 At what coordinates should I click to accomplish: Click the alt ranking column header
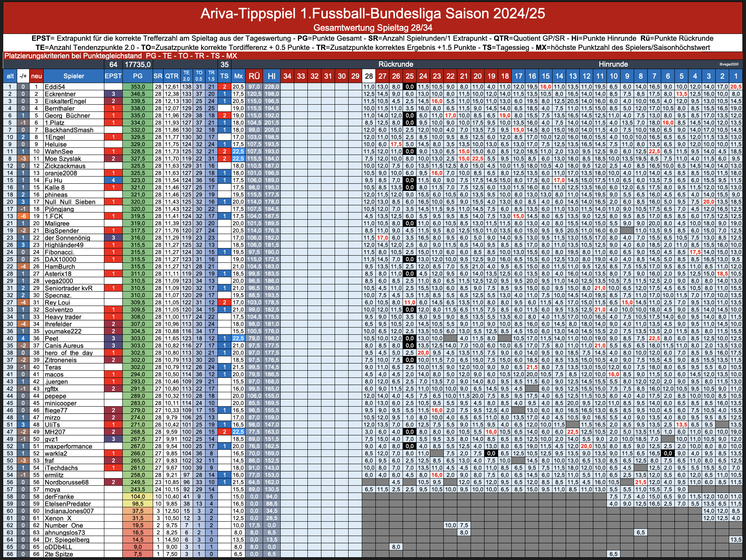(x=10, y=76)
